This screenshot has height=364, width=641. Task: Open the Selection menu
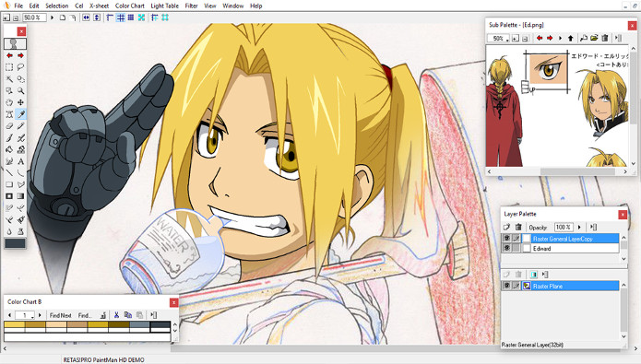tap(57, 6)
